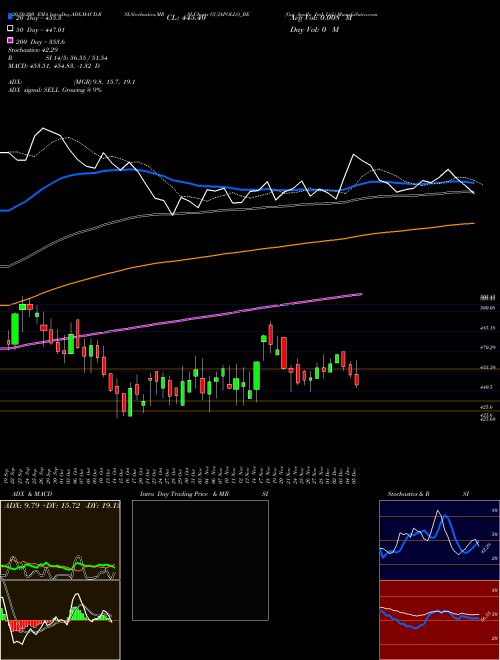The image size is (500, 660).
Task: Click the 'Intra Day Trading Price & MR SI' title
Action: tap(204, 494)
